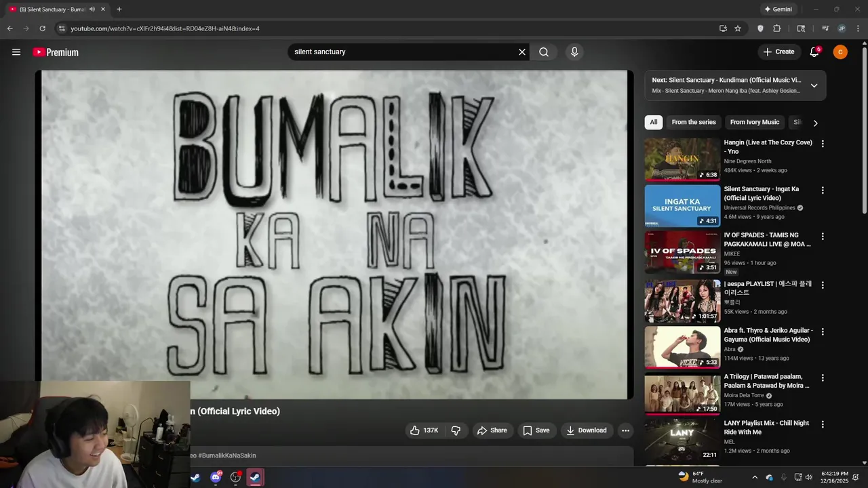Show more filter chips arrow

tap(815, 123)
